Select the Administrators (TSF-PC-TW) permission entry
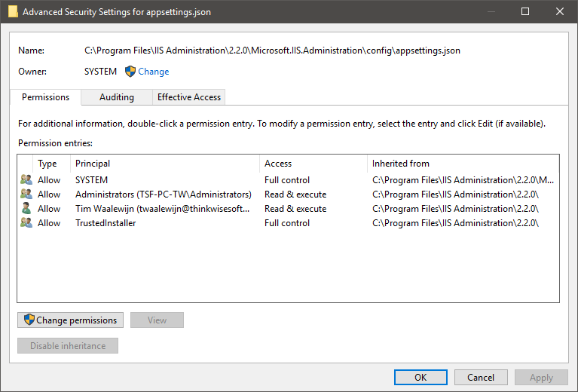 click(163, 194)
